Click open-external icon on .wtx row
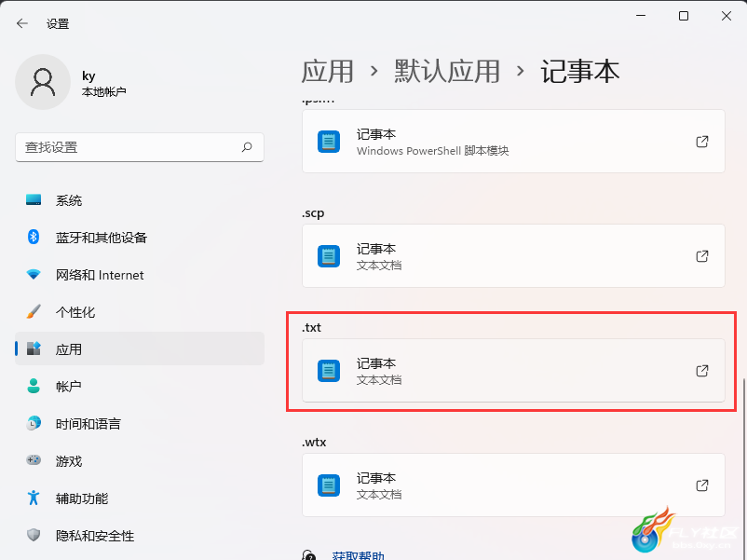The height and width of the screenshot is (560, 747). pos(702,485)
